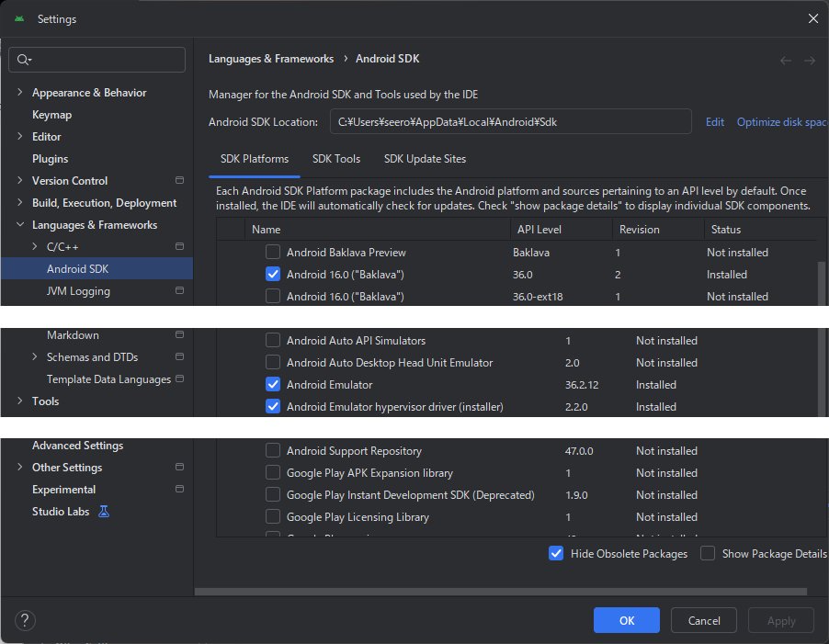This screenshot has height=644, width=829.
Task: Sort by the Name column header
Action: [378, 230]
